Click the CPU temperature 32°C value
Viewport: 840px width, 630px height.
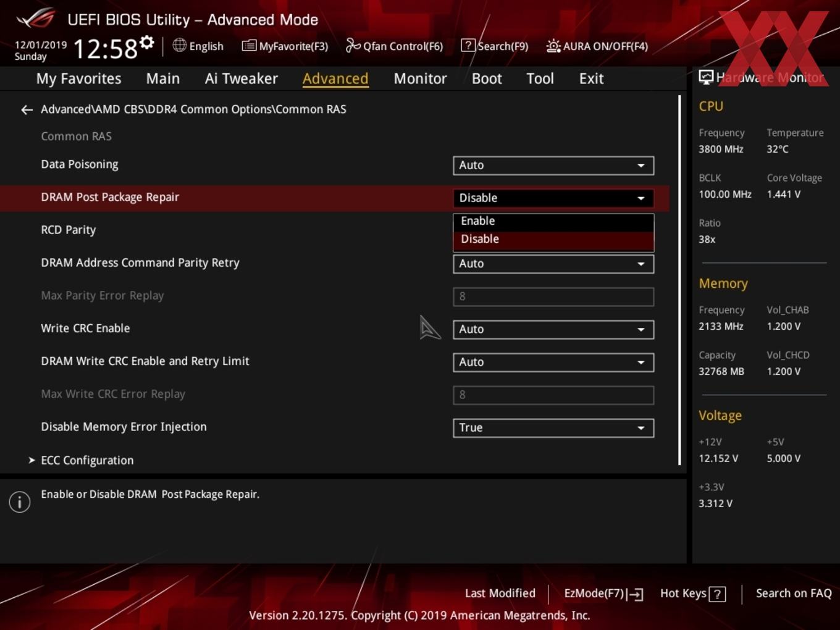pyautogui.click(x=778, y=149)
